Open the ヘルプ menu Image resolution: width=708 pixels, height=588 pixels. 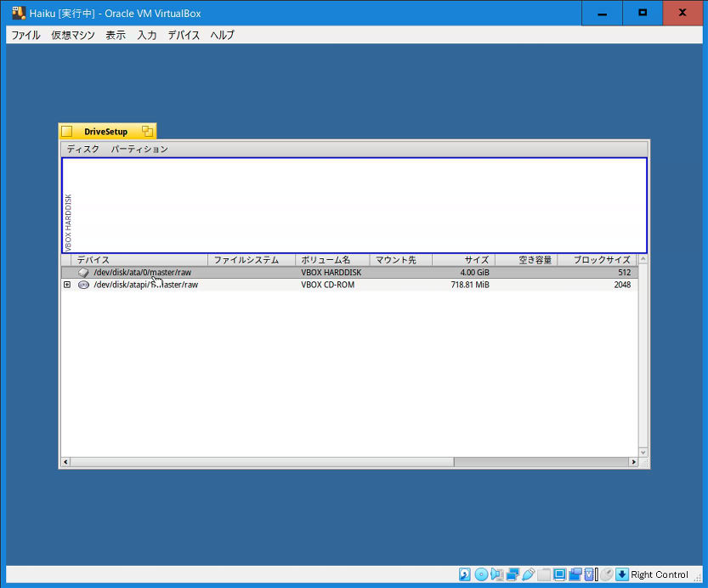click(222, 35)
